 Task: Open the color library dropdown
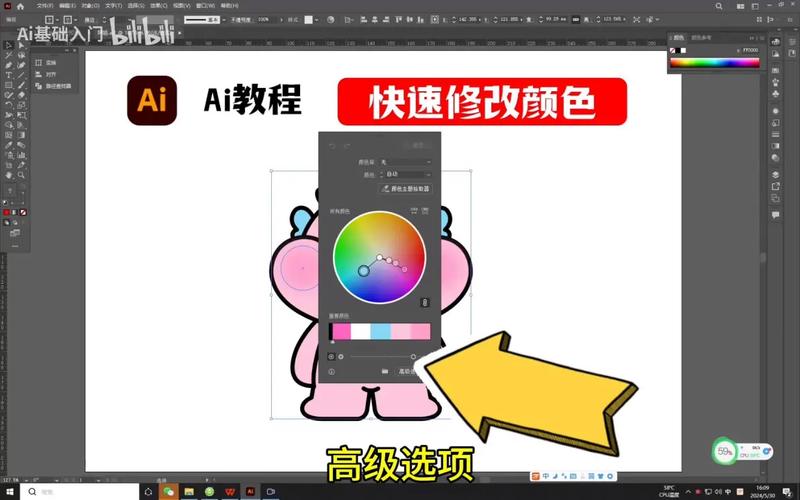pos(409,161)
